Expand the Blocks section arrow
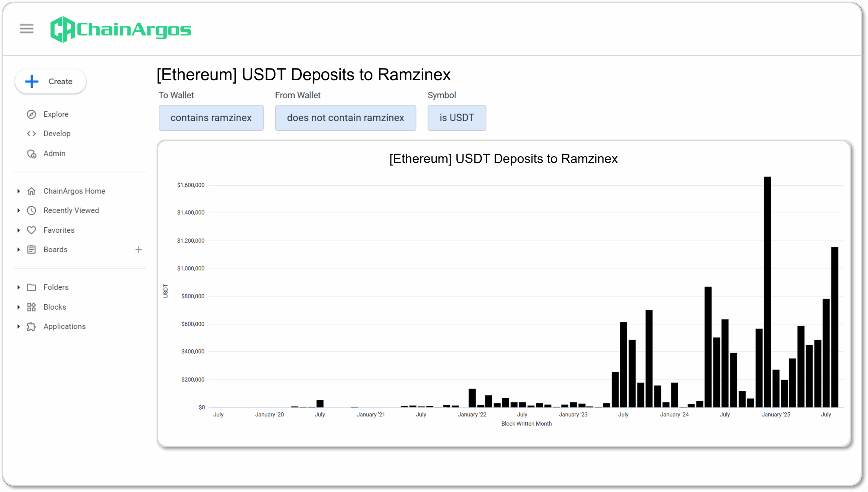Image resolution: width=868 pixels, height=492 pixels. [19, 307]
